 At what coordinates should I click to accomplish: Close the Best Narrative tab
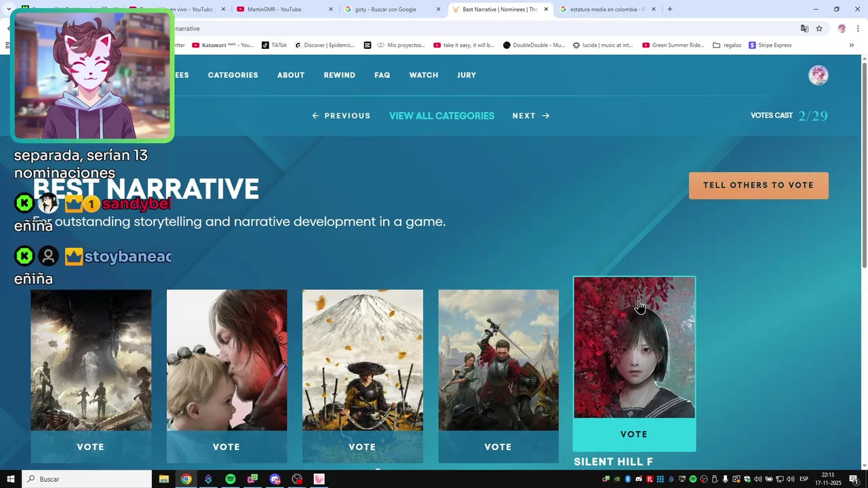pos(546,9)
